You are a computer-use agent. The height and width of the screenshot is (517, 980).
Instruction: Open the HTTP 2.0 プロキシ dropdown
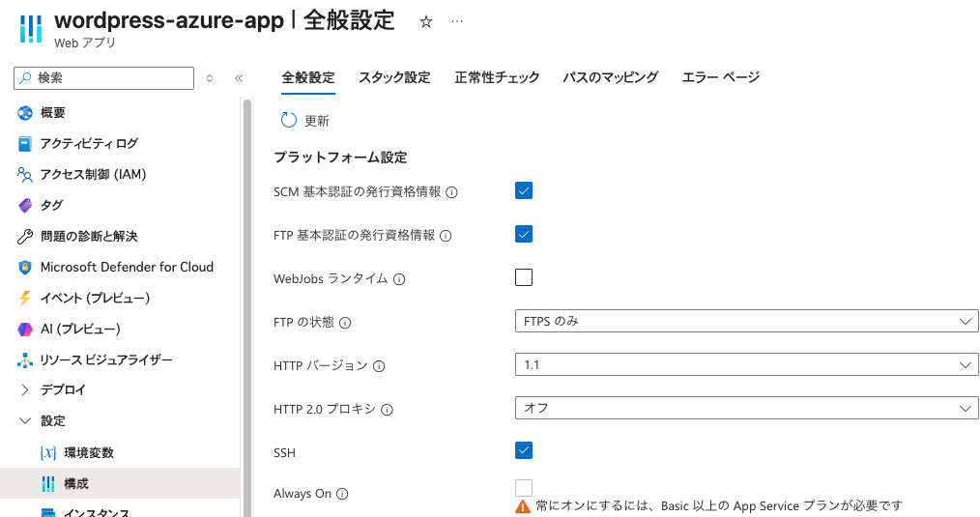tap(746, 408)
